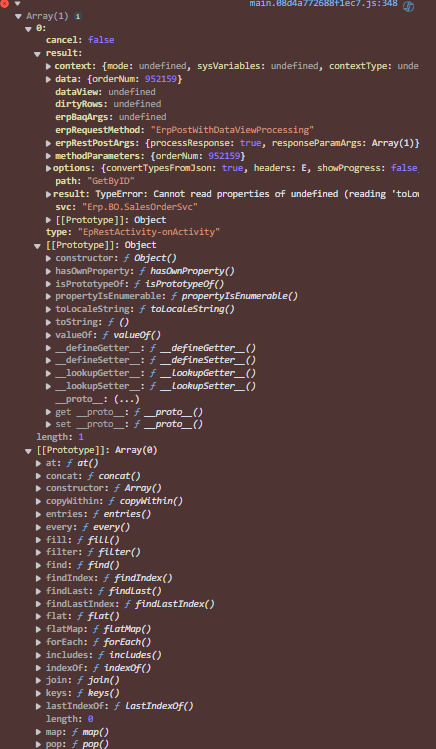Expand propertyIsEnumerable function

[x=49, y=296]
